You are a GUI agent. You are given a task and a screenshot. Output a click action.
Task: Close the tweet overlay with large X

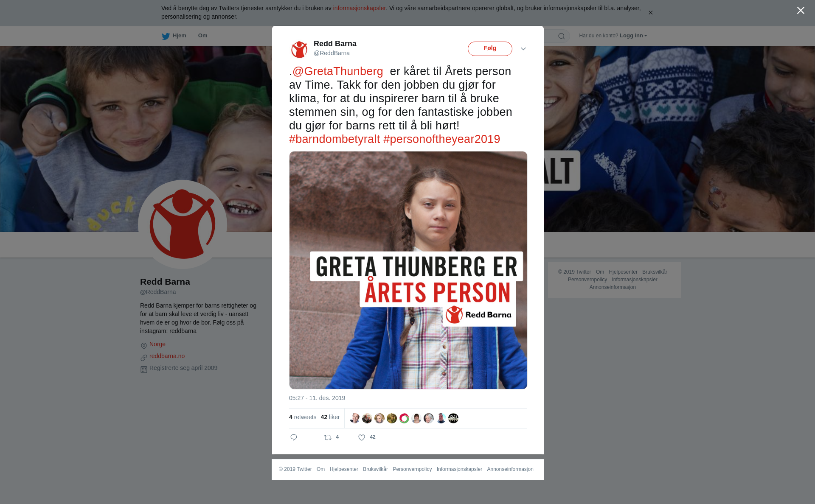(801, 11)
